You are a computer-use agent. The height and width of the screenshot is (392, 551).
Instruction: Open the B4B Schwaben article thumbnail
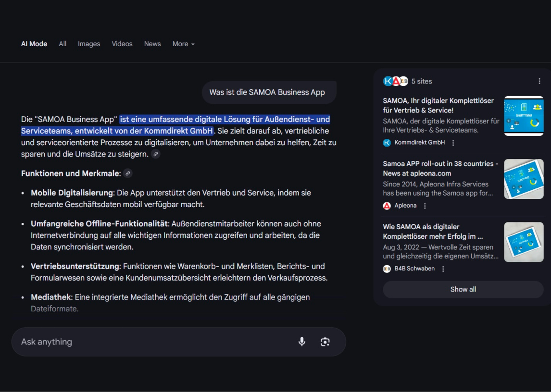(x=524, y=242)
